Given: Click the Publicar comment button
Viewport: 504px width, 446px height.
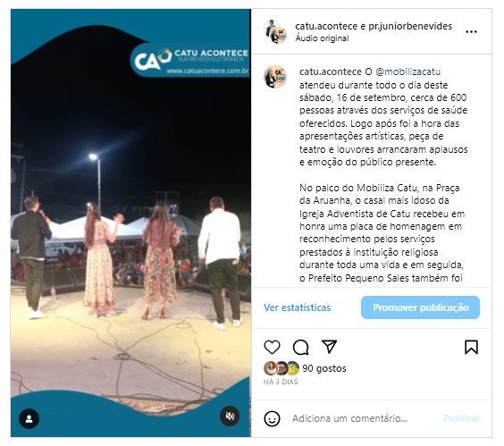Looking at the screenshot, I should point(462,418).
